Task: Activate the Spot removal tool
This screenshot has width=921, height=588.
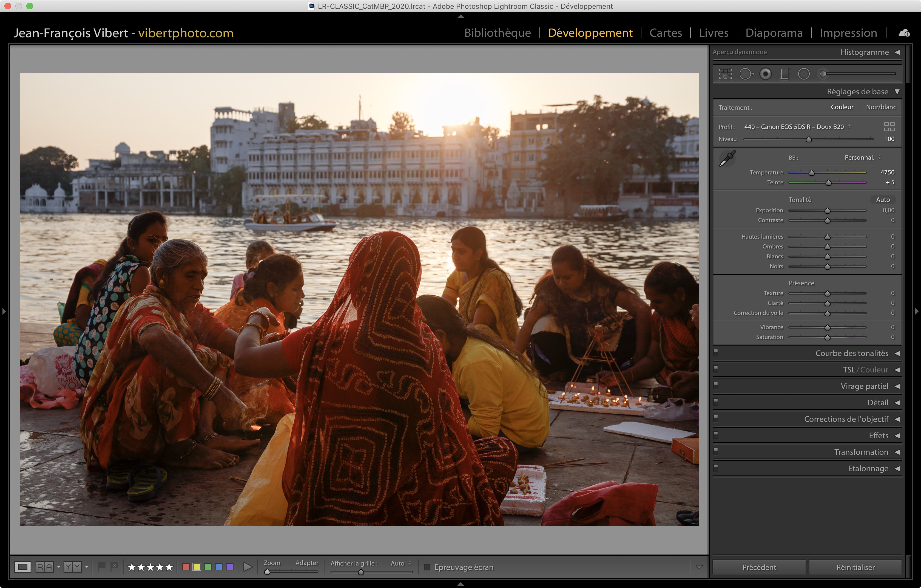Action: [746, 74]
